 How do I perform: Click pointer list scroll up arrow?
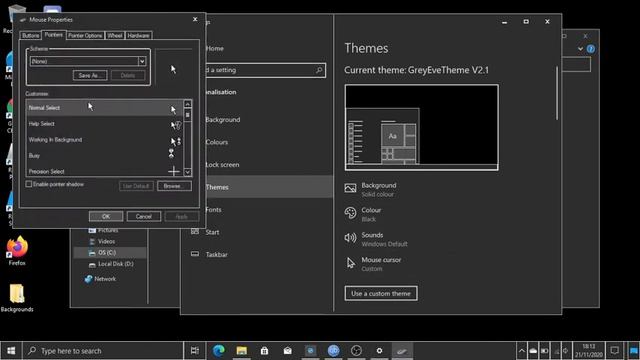187,104
